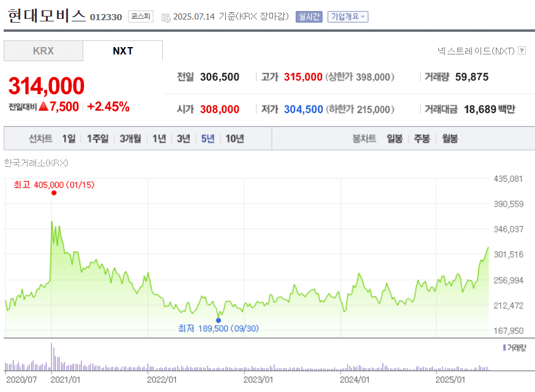This screenshot has width=535, height=392.
Task: Click the 한국거래소(KRX) chart label
Action: pyautogui.click(x=36, y=163)
